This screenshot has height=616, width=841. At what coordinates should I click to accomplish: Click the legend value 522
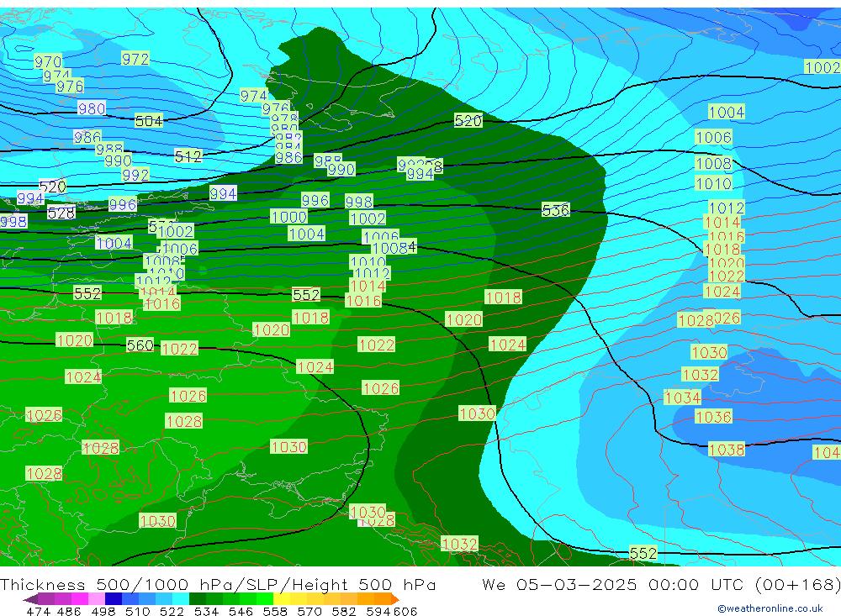point(172,611)
